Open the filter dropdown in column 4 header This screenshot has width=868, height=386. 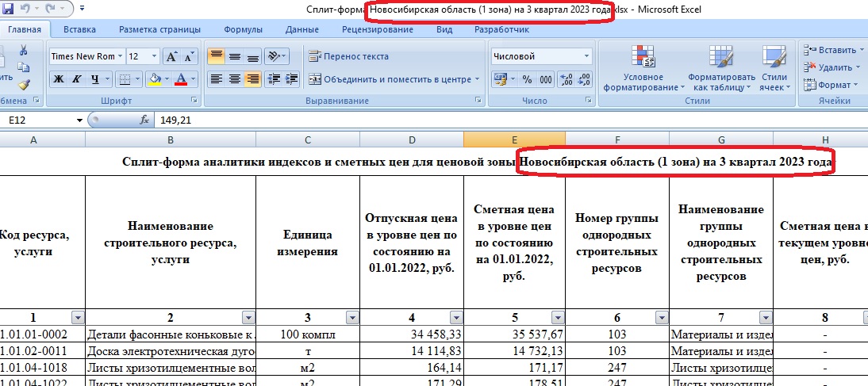click(455, 317)
